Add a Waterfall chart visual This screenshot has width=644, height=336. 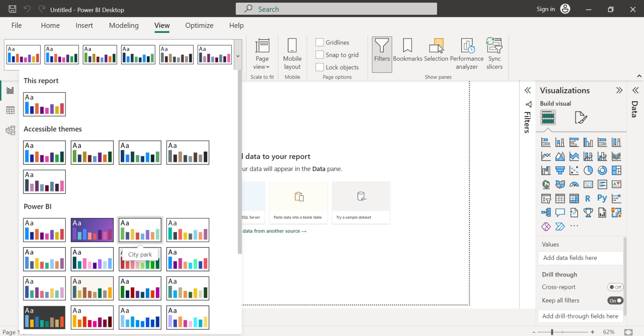pos(546,170)
